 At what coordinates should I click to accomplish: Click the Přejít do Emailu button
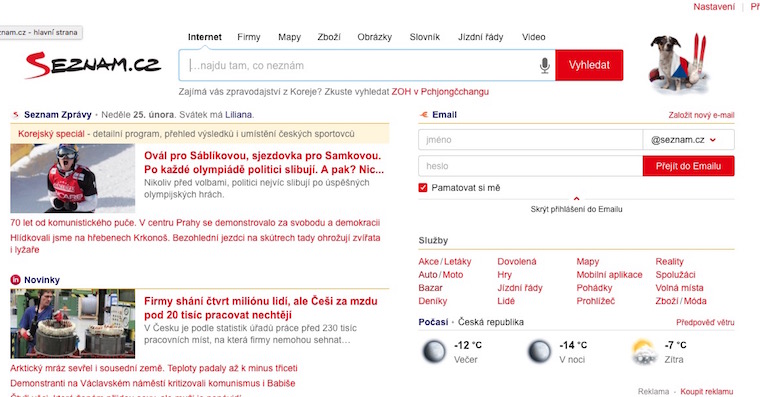pyautogui.click(x=688, y=166)
